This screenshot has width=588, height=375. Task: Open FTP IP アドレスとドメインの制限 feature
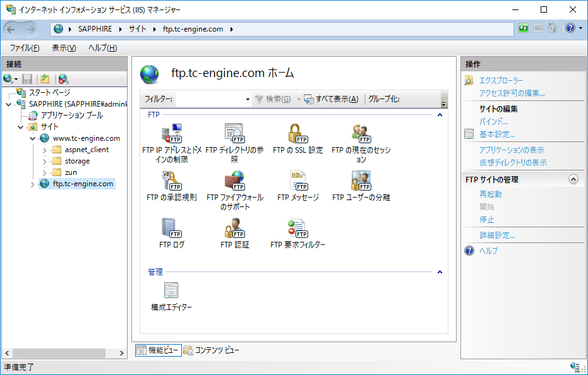(172, 143)
